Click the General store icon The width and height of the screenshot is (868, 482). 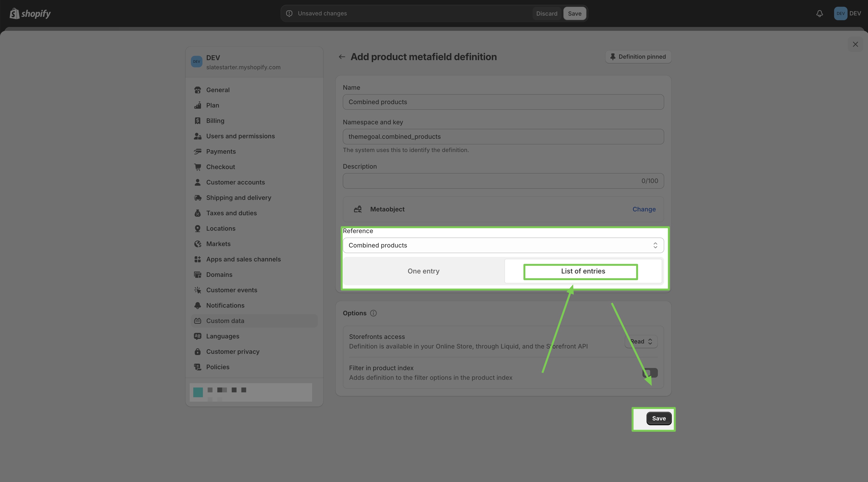click(198, 90)
